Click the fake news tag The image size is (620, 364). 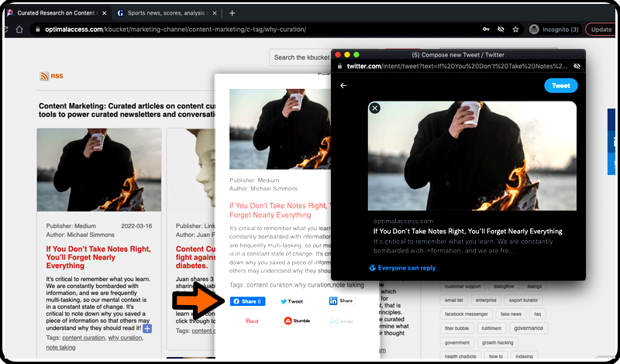point(511,314)
